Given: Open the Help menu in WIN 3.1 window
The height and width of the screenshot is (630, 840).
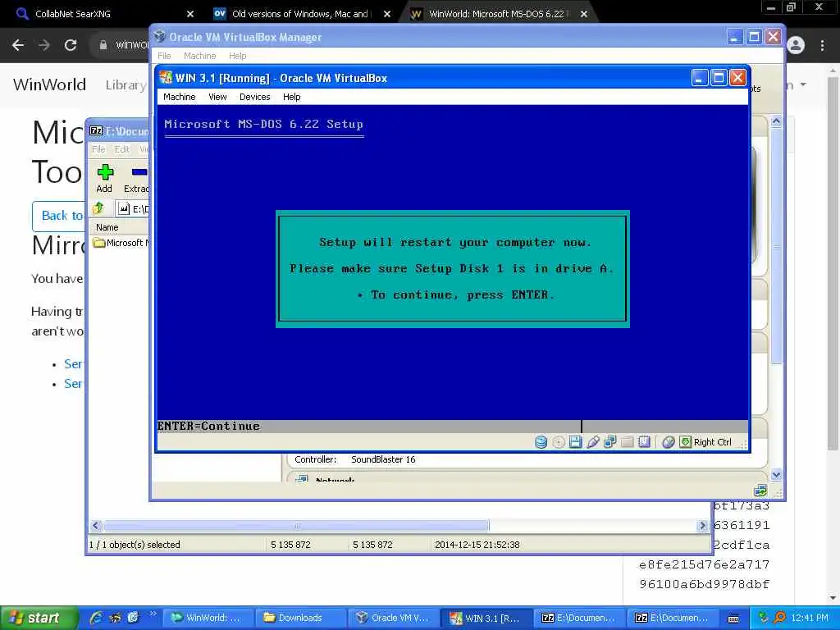Looking at the screenshot, I should pos(291,97).
